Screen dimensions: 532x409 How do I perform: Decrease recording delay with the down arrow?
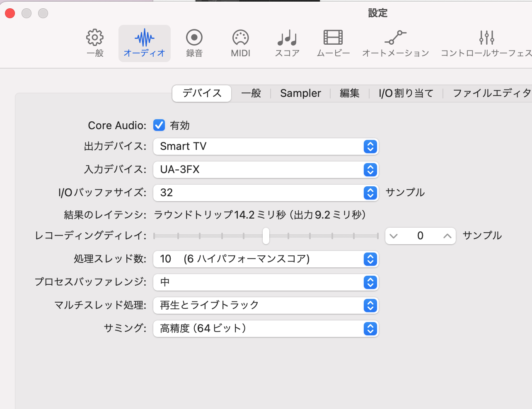tap(394, 236)
